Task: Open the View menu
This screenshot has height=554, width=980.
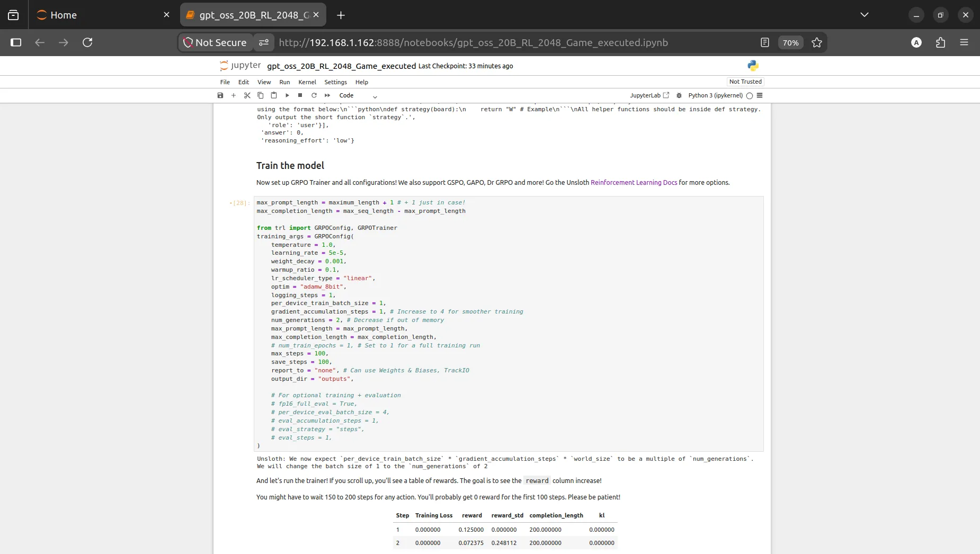Action: click(x=264, y=82)
